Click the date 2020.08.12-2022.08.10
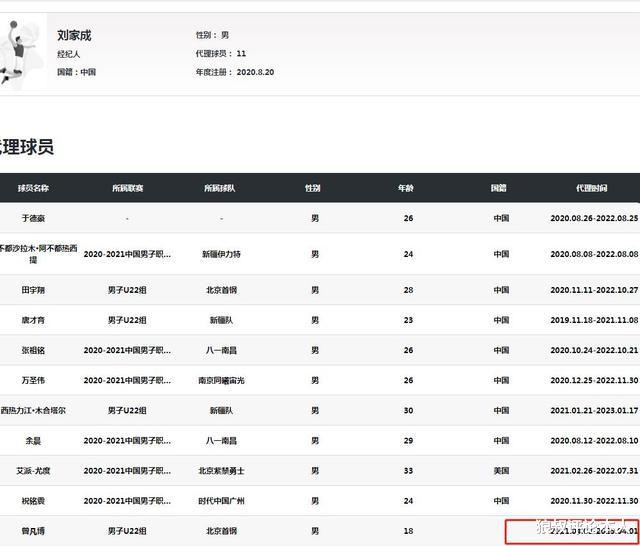 (x=594, y=441)
